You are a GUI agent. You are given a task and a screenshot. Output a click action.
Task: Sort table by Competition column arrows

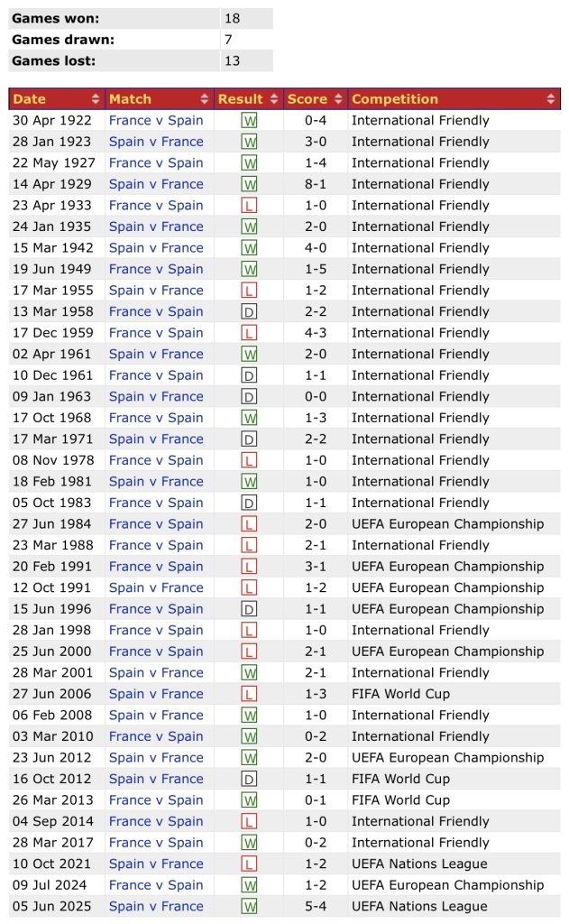(x=551, y=99)
